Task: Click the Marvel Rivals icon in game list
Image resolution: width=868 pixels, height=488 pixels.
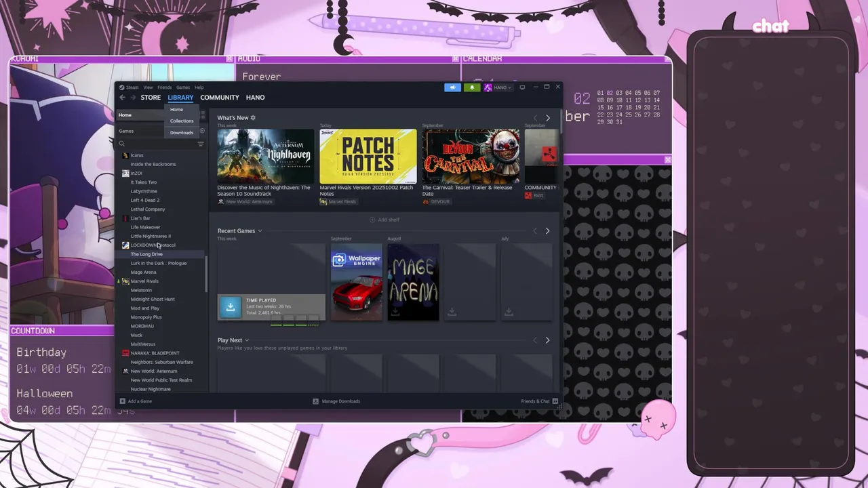Action: [125, 281]
